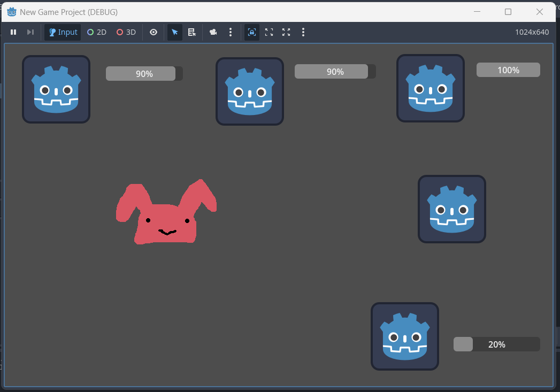Click the middle 90% progress bar
Viewport: 560px width, 392px height.
click(x=335, y=72)
